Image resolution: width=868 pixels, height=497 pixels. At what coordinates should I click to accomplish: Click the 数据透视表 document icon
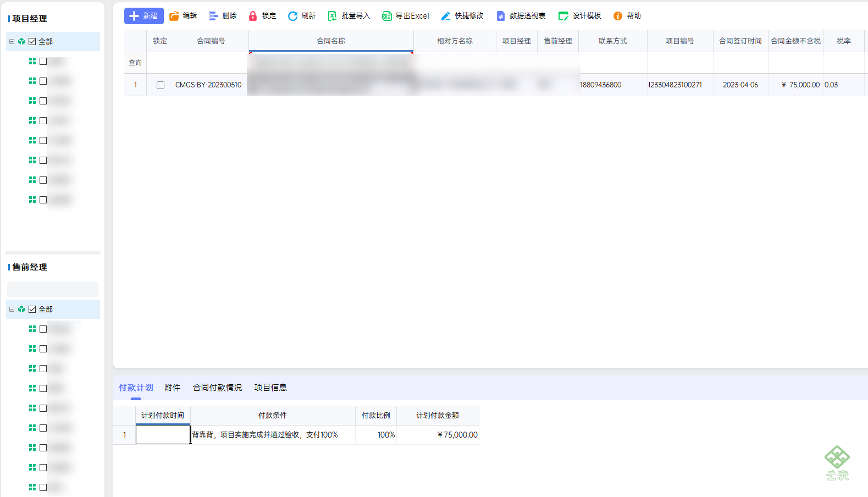click(x=501, y=16)
